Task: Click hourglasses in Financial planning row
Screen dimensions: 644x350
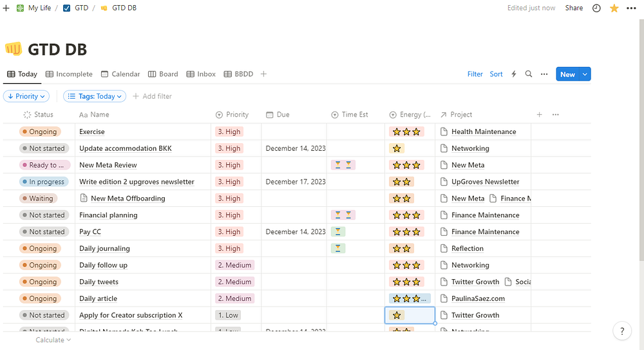Action: (x=343, y=215)
